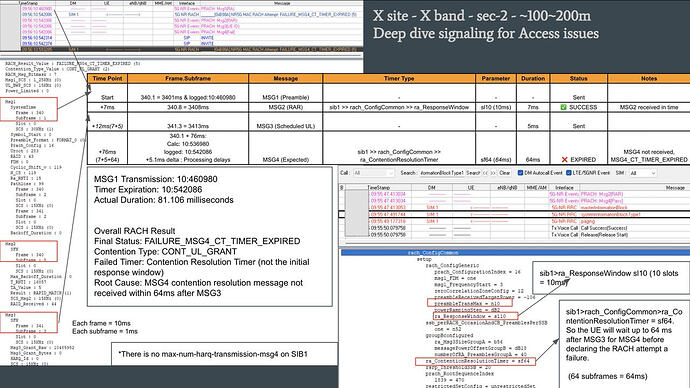Click Interface column header in lower log
This screenshot has height=388, width=690.
(x=564, y=187)
